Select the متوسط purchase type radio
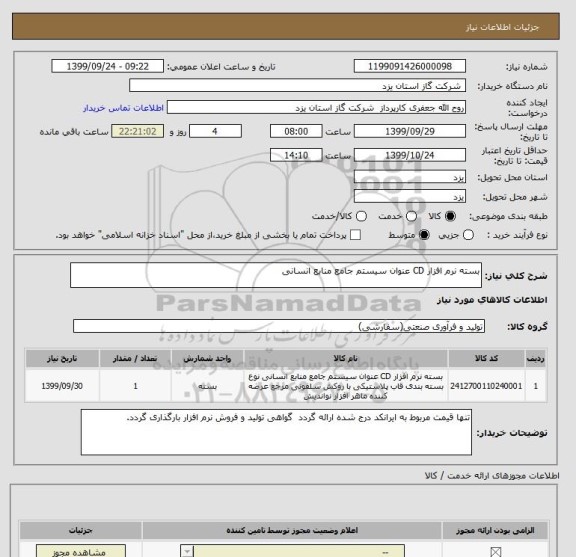The image size is (576, 557). [x=424, y=235]
